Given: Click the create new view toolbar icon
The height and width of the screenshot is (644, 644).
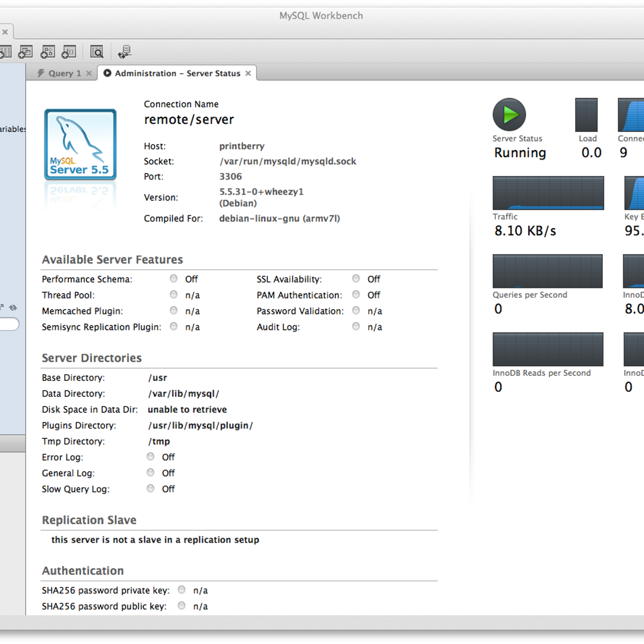Looking at the screenshot, I should 25,52.
